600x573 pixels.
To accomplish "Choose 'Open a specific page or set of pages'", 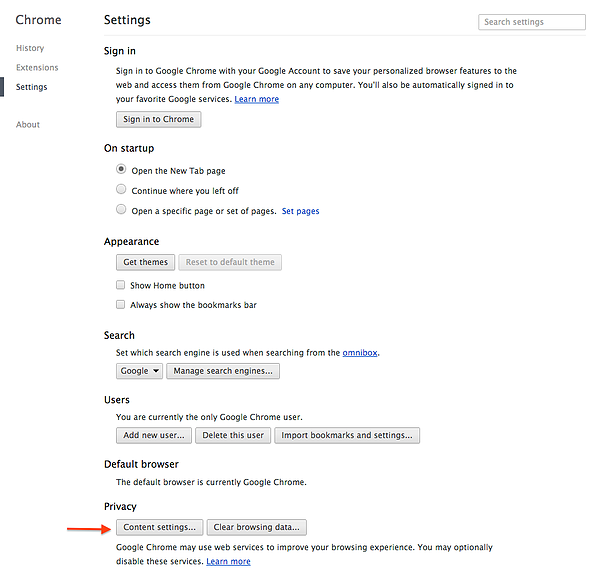I will [122, 210].
